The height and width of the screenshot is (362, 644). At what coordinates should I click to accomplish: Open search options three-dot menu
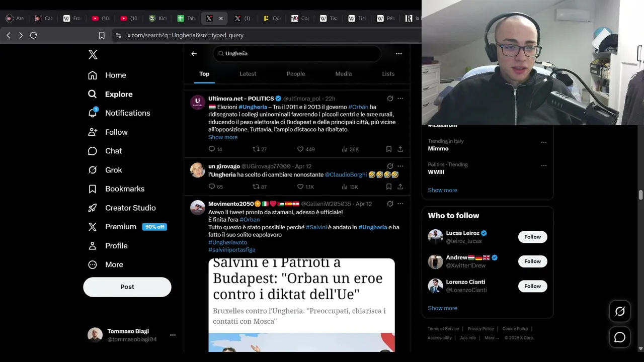point(398,53)
